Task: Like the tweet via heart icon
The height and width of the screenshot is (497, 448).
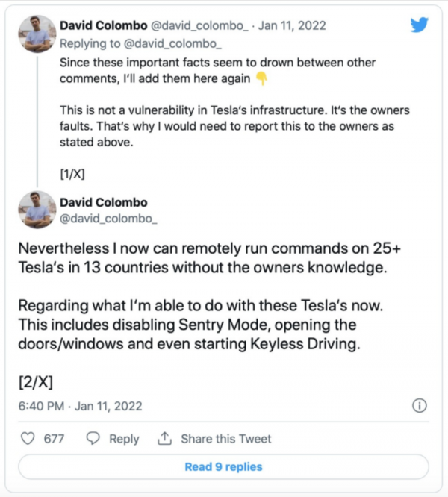Action: (28, 439)
